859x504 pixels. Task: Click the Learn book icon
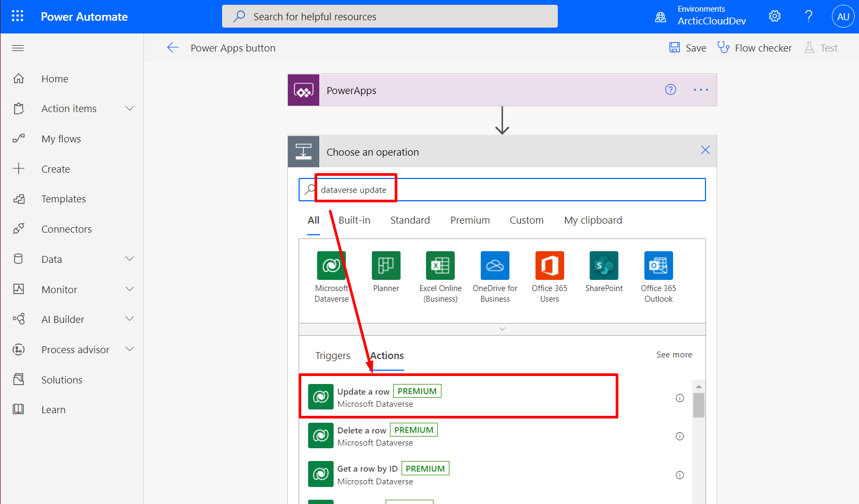pos(19,409)
